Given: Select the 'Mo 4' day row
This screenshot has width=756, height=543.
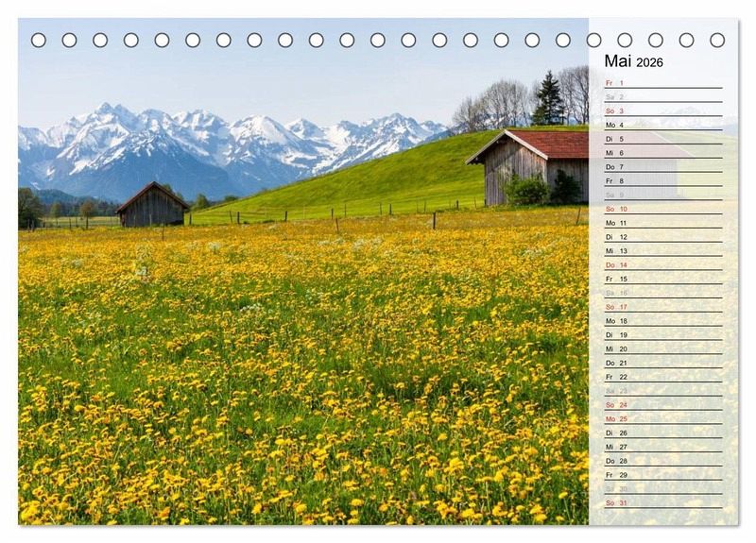Looking at the screenshot, I should pos(663,125).
